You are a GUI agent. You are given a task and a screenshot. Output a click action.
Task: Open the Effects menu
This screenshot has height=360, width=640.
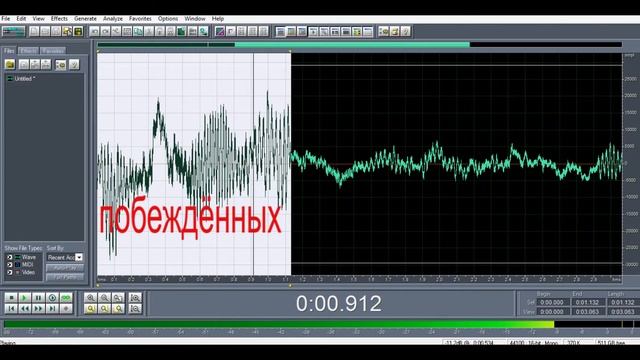tap(59, 18)
